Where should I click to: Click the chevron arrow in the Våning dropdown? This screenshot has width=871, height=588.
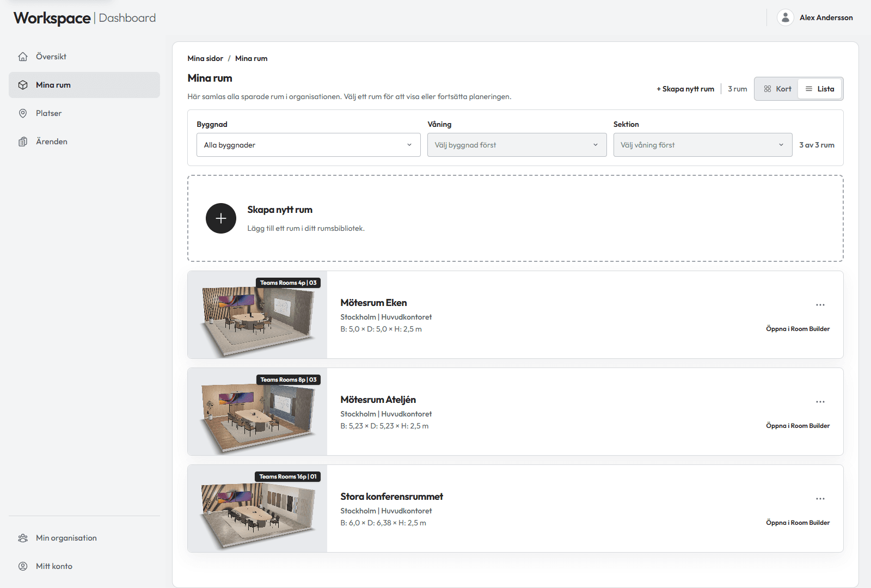[x=596, y=145]
